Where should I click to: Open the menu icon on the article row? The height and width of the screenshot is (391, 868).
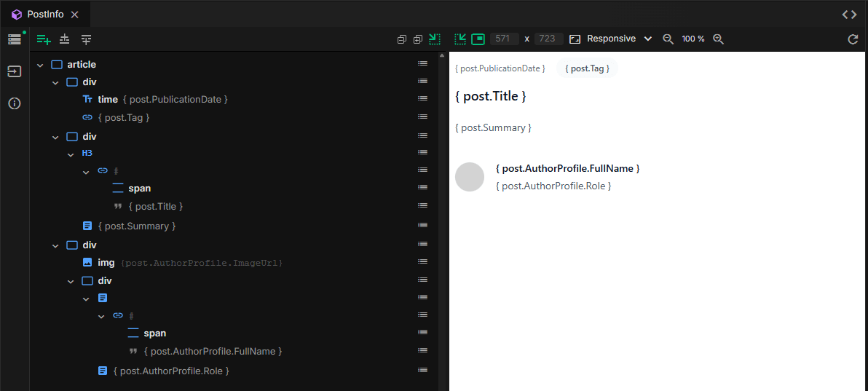(423, 63)
